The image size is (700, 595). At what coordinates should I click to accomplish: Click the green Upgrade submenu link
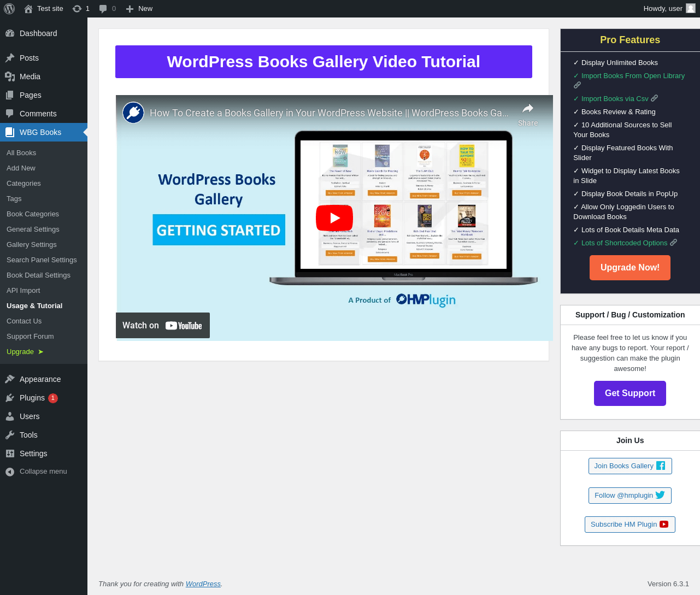pos(44,352)
